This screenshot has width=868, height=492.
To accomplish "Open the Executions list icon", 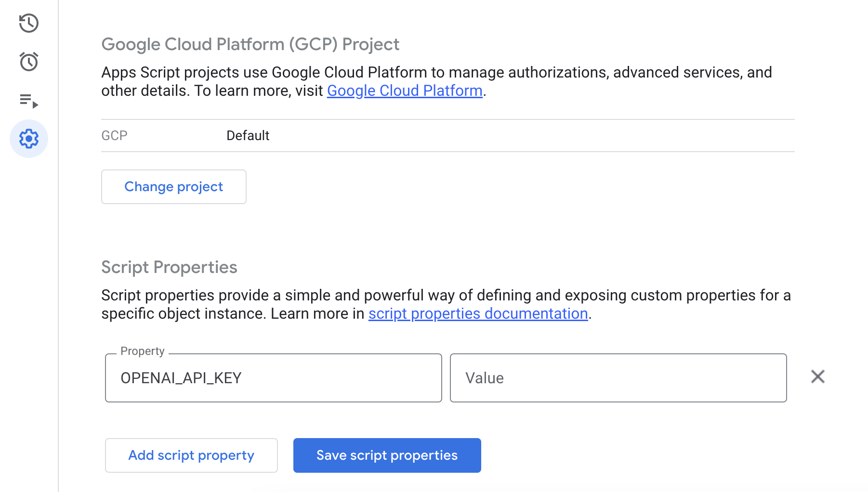I will (x=29, y=101).
